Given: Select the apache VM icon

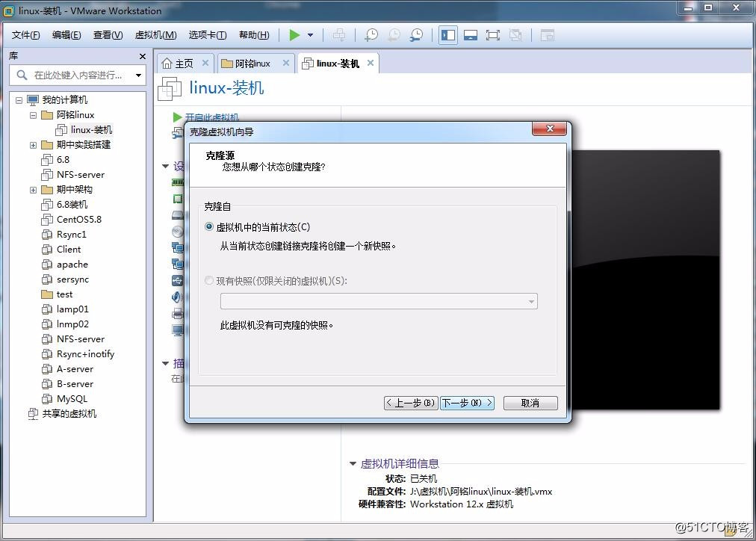Looking at the screenshot, I should pos(47,265).
